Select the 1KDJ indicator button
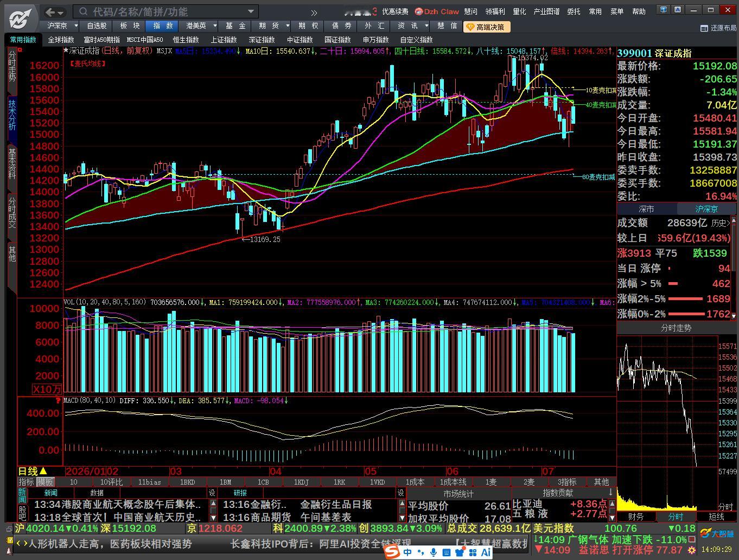This screenshot has height=560, width=739. 301,482
